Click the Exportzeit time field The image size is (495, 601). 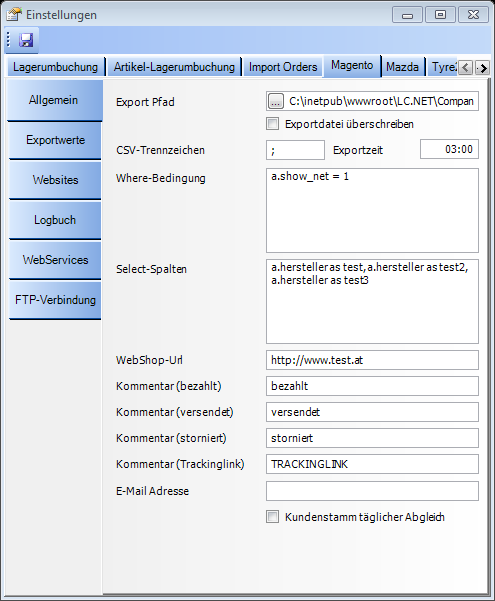tap(449, 149)
